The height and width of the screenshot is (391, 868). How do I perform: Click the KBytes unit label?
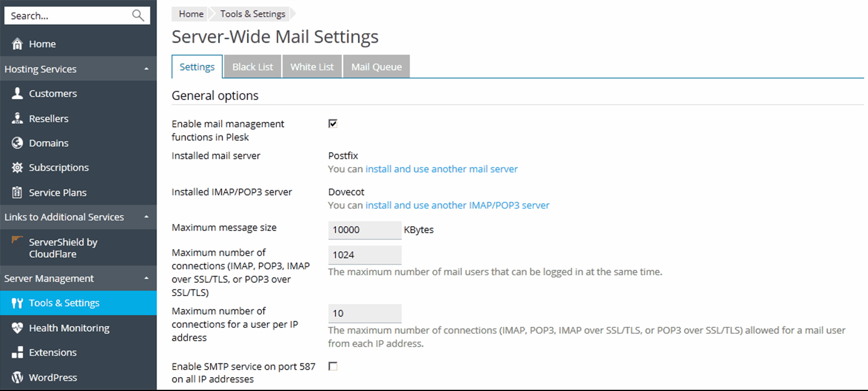click(419, 230)
